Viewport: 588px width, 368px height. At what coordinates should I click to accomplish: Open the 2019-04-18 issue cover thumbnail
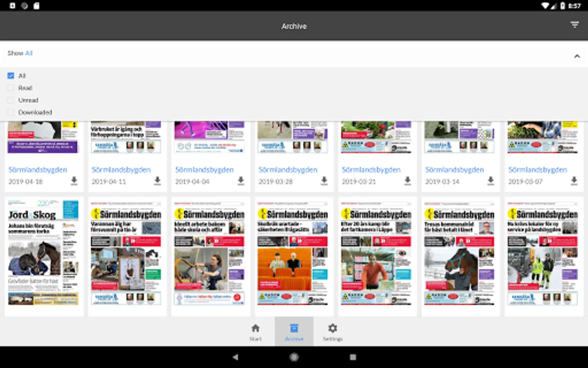tap(43, 137)
